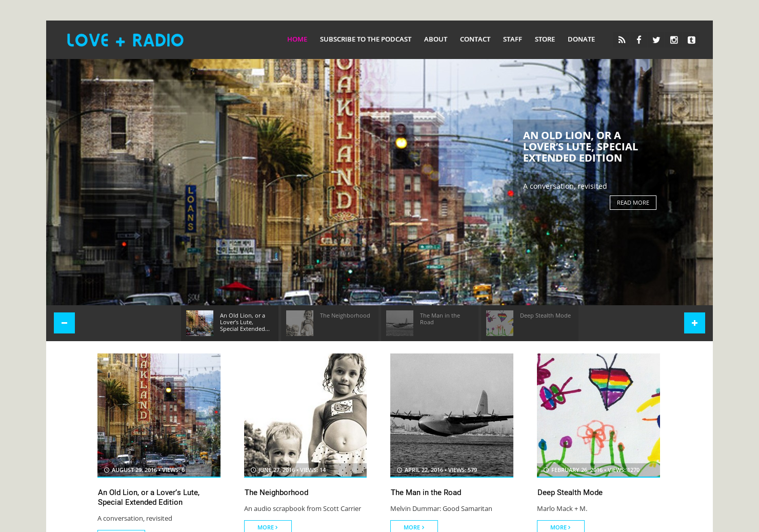Expand the carousel using the plus icon
Image resolution: width=759 pixels, height=532 pixels.
(694, 323)
